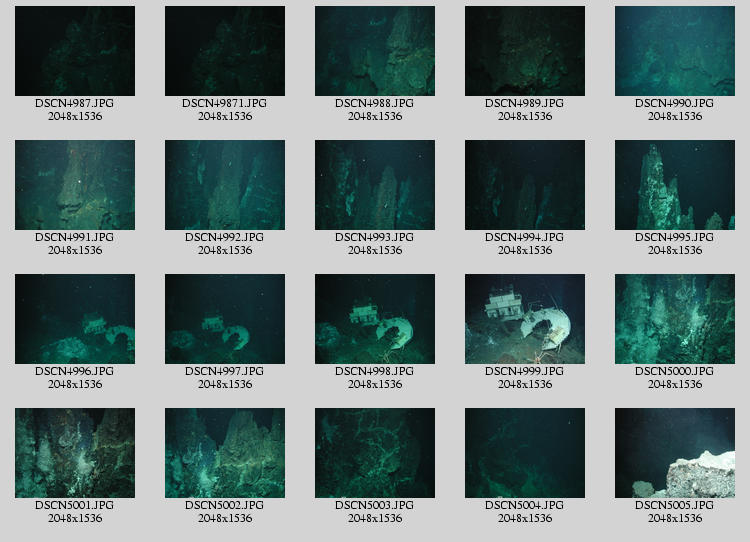The image size is (750, 542).
Task: Select the DSCN4996.JPG thumbnail
Action: tap(75, 319)
